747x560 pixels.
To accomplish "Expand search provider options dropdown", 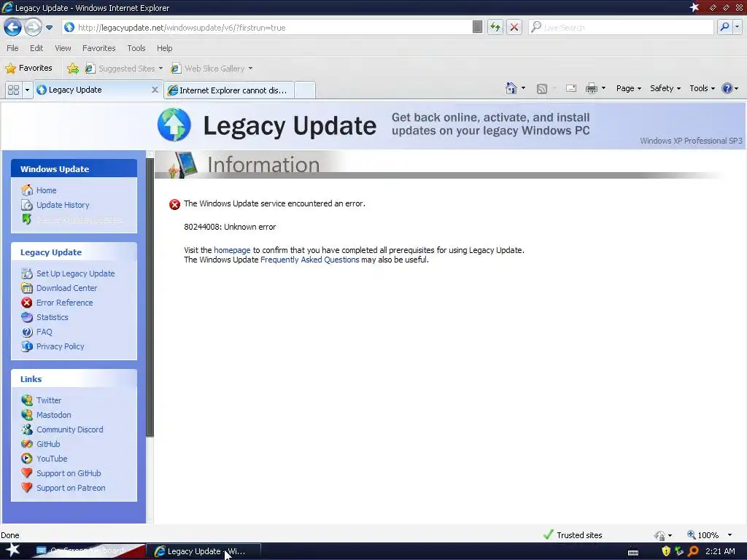I will pyautogui.click(x=738, y=27).
